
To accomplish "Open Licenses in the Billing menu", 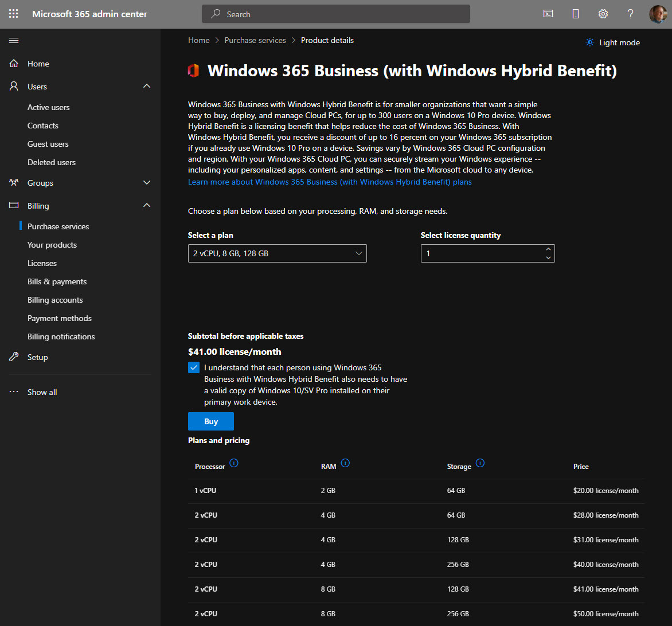I will pyautogui.click(x=42, y=263).
